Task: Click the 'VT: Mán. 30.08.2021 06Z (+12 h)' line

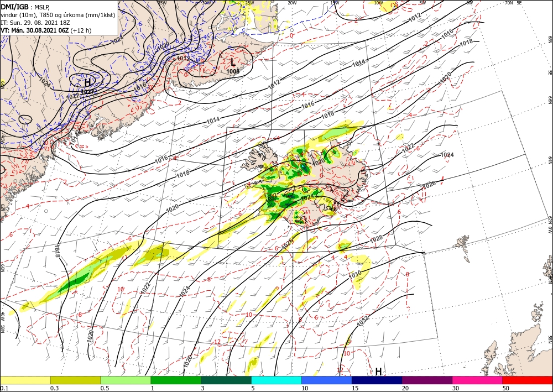Action: (46, 30)
